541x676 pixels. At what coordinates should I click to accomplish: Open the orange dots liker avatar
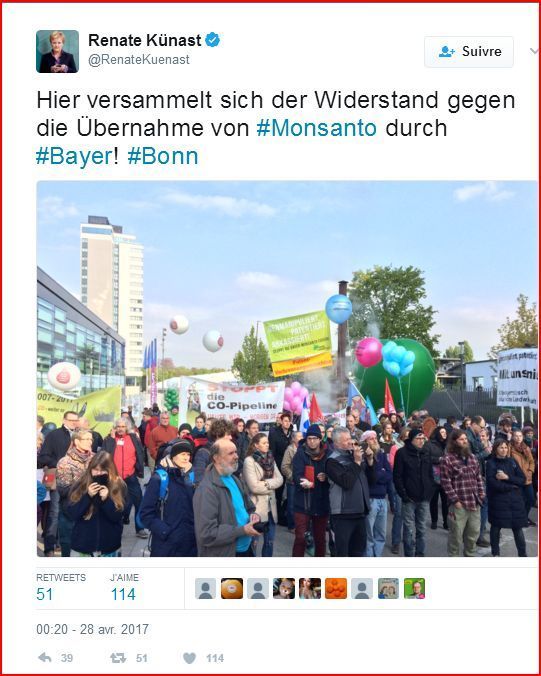point(336,588)
